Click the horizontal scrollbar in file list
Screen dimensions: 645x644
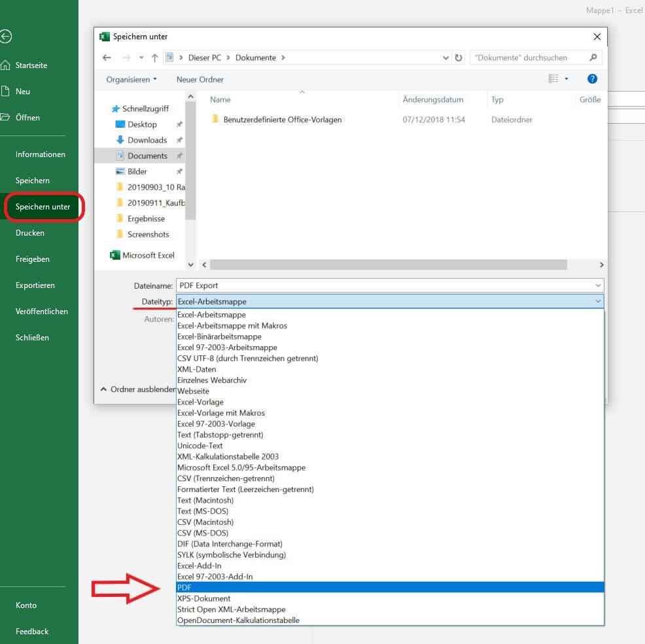(x=389, y=264)
